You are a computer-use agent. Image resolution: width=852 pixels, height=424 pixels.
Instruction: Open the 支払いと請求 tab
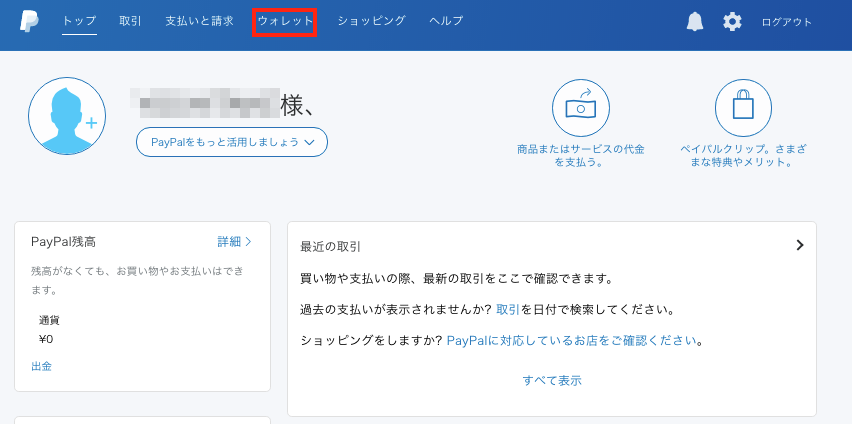pyautogui.click(x=199, y=21)
